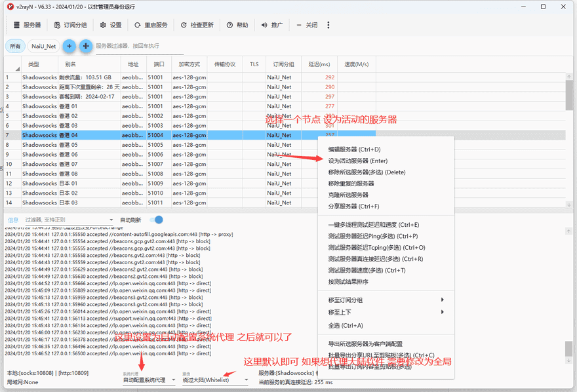Choose 克隆所选服务器 menu entry
Image resolution: width=577 pixels, height=392 pixels.
[x=386, y=195]
